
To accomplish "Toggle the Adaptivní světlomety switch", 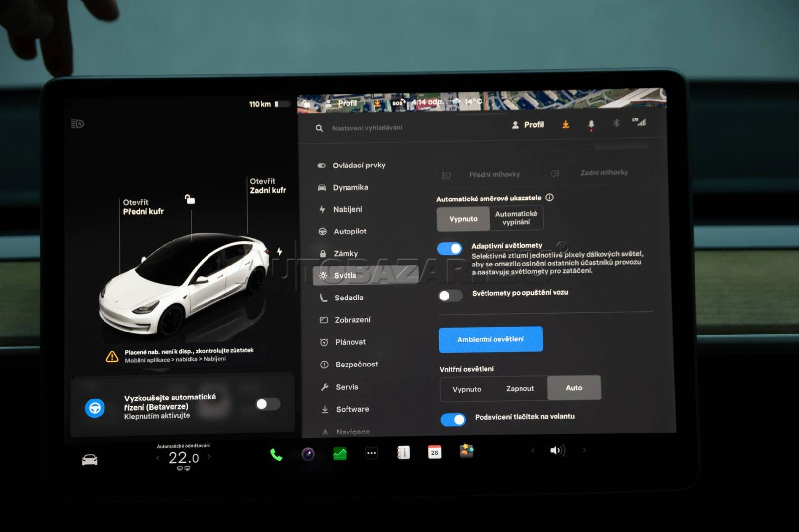I will (x=450, y=248).
